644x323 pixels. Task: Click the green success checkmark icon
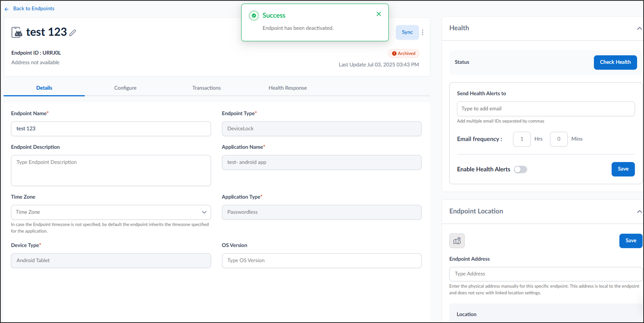tap(254, 15)
